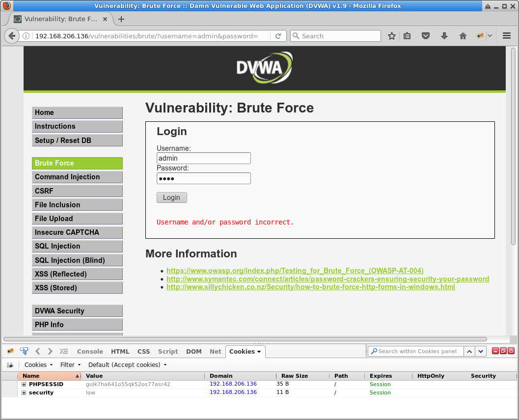
Task: Open the SQL Injection (Blind) page
Action: pyautogui.click(x=77, y=260)
